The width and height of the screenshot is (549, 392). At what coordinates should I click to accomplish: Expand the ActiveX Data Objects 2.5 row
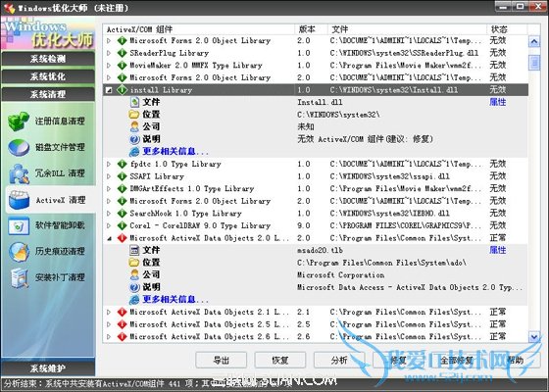[109, 324]
